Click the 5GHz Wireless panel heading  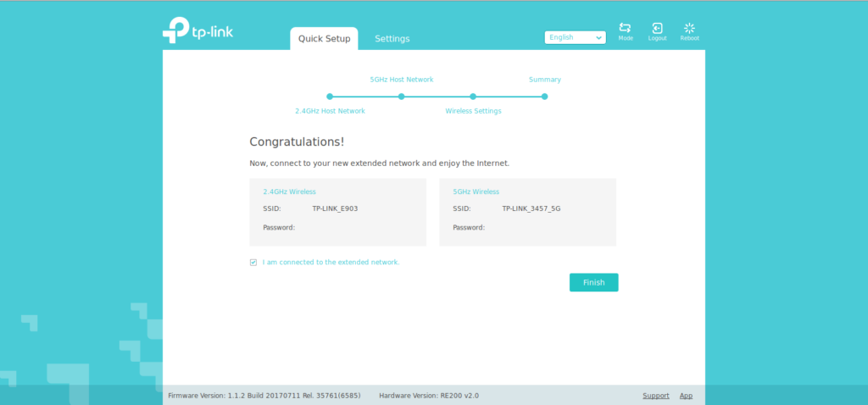[x=476, y=191]
